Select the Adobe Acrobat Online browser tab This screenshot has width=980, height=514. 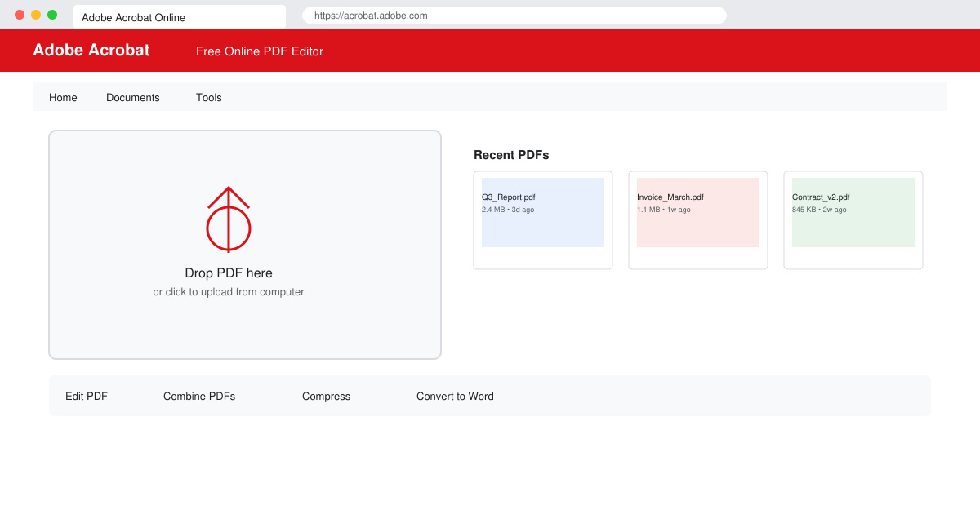180,17
